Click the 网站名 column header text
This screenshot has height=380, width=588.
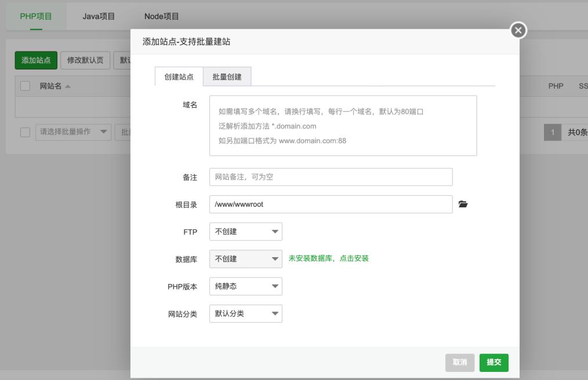point(50,86)
